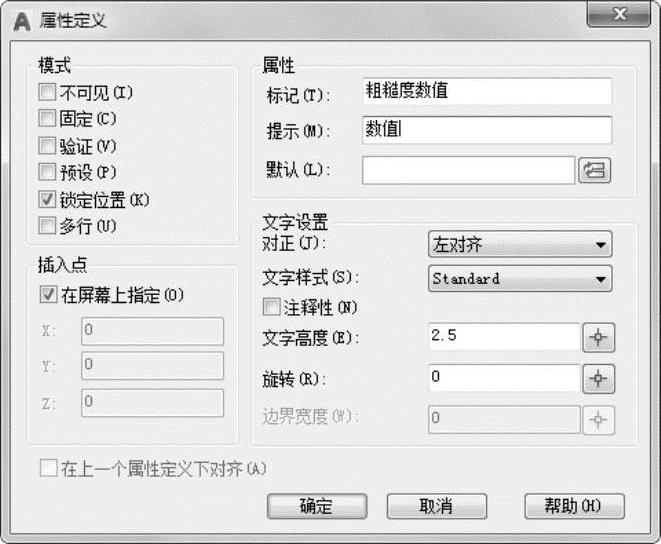Click the 默认 (Default) value field
Image resolution: width=661 pixels, height=544 pixels.
468,171
